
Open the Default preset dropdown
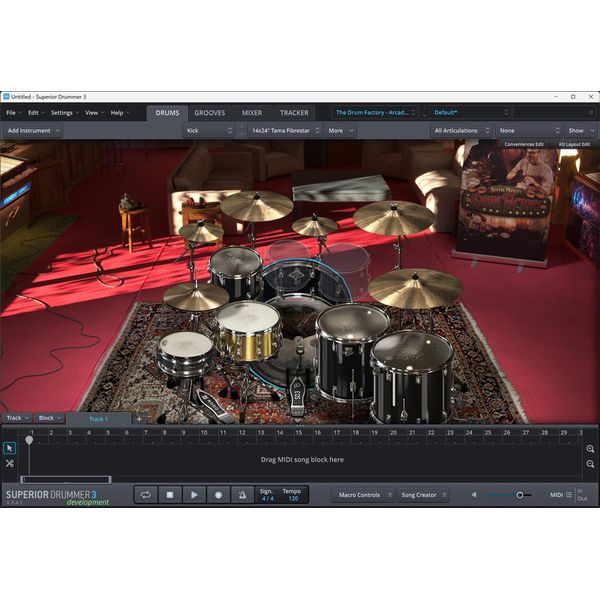click(x=470, y=112)
